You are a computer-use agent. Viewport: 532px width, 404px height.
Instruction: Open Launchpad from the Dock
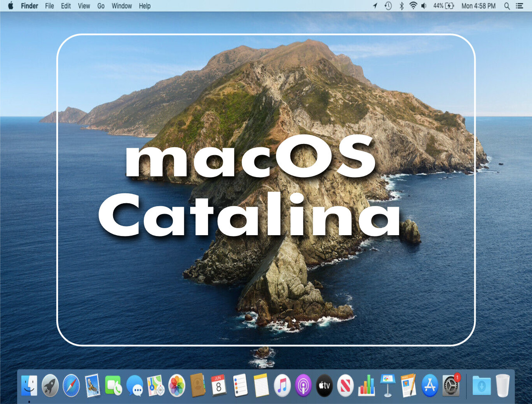(50, 386)
